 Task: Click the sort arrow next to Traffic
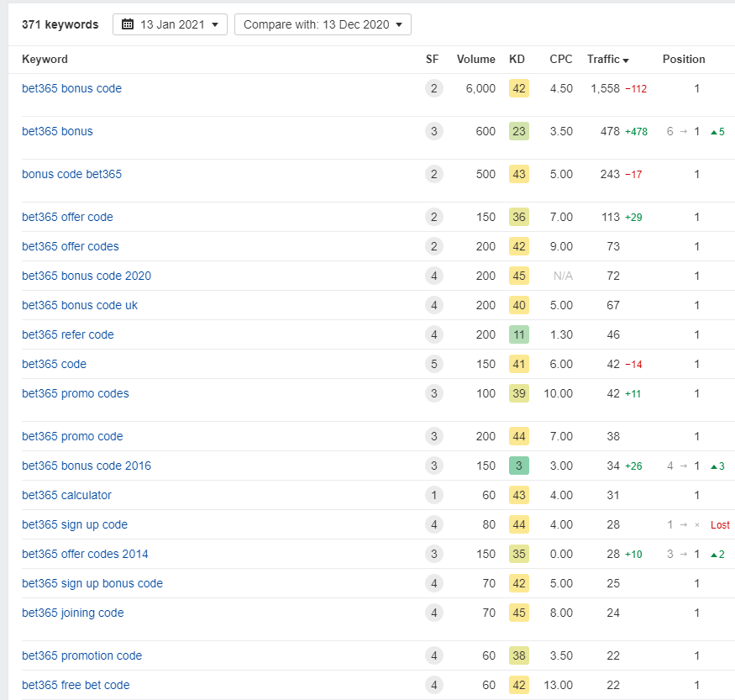point(626,60)
